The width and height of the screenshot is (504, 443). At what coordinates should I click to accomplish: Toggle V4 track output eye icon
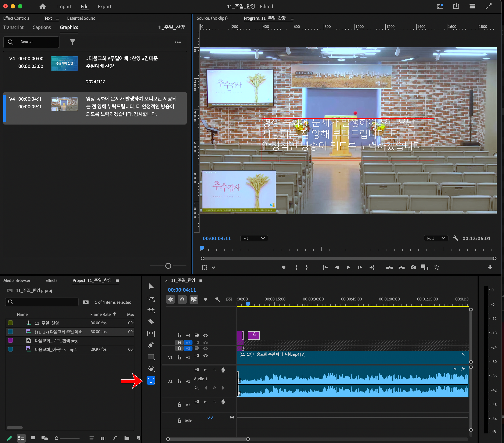pyautogui.click(x=205, y=335)
